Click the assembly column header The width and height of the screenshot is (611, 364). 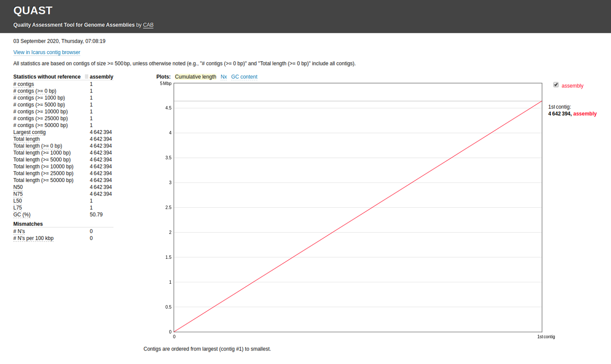click(x=101, y=77)
